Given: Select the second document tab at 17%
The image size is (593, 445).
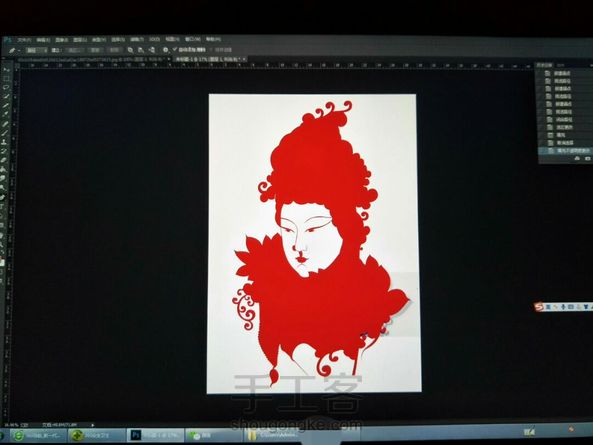Looking at the screenshot, I should pyautogui.click(x=210, y=59).
